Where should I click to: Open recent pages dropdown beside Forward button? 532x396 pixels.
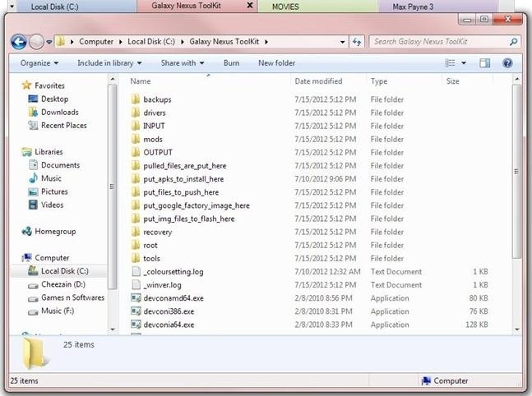pos(49,42)
